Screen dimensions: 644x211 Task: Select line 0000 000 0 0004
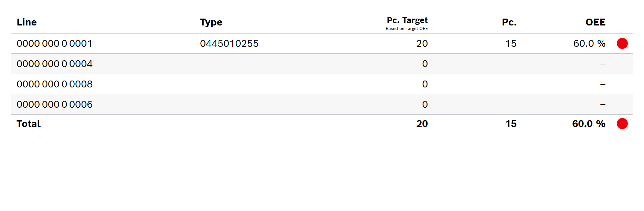[54, 64]
